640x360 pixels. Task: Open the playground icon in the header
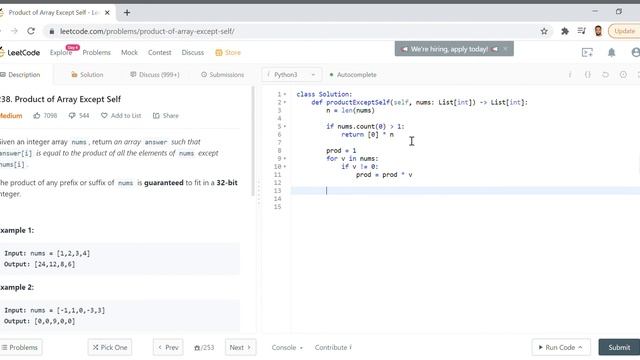587,52
